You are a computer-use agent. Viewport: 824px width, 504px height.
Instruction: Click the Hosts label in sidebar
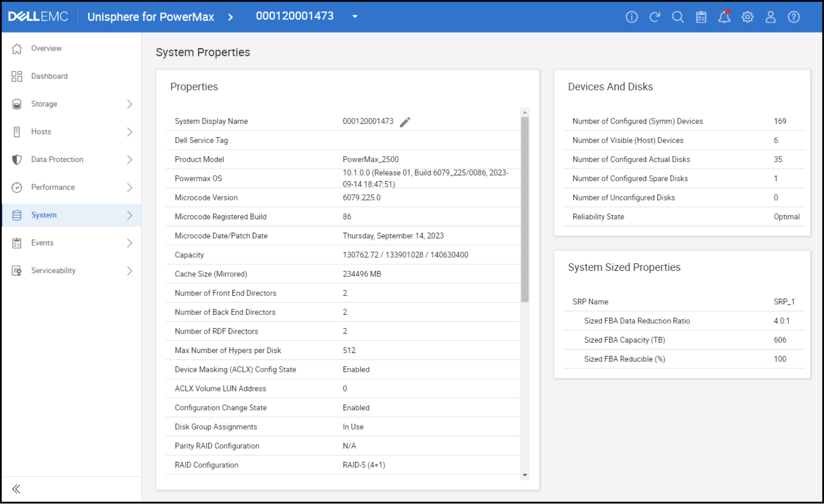(x=41, y=132)
